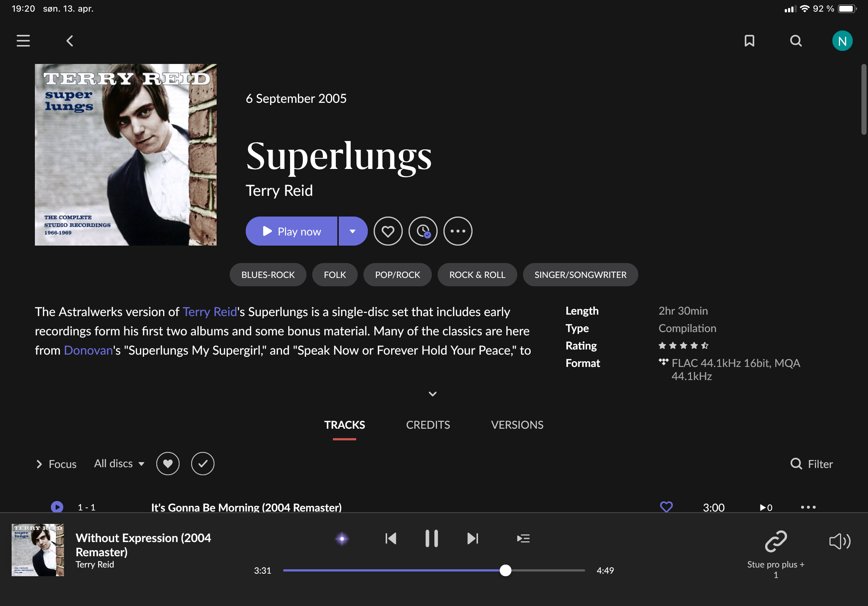Select the BLUES-ROCK genre tag
The width and height of the screenshot is (868, 606).
[268, 275]
